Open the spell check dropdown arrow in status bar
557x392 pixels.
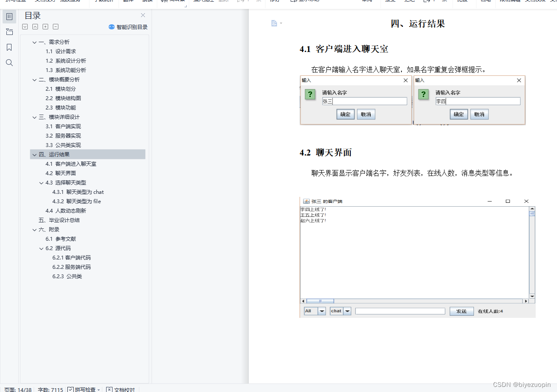(x=98, y=389)
